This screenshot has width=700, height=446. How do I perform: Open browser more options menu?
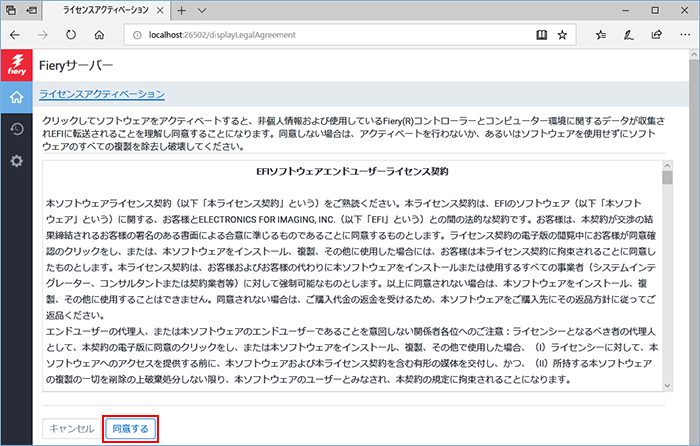click(x=685, y=35)
